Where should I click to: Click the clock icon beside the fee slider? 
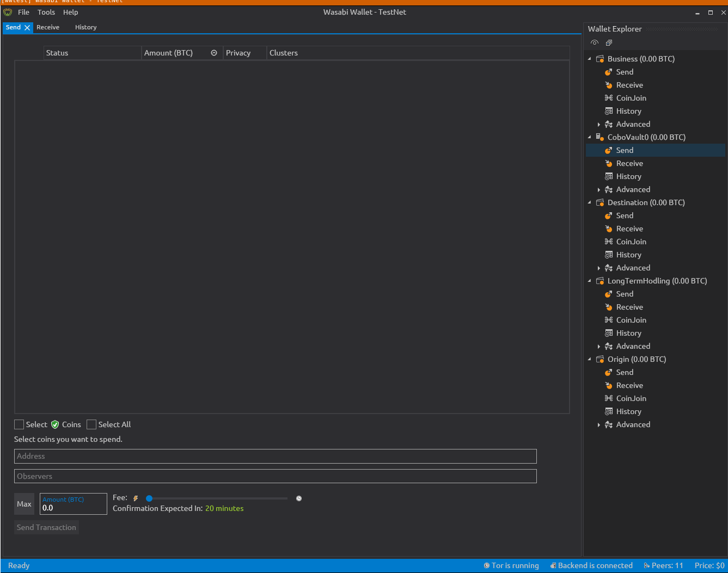click(x=298, y=498)
